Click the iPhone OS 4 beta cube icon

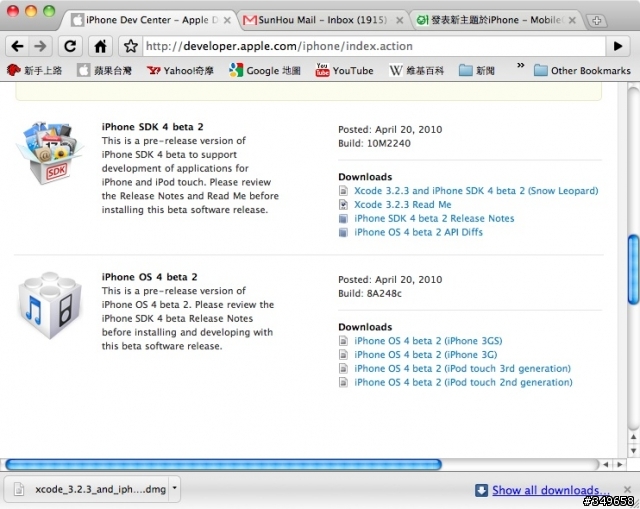50,305
